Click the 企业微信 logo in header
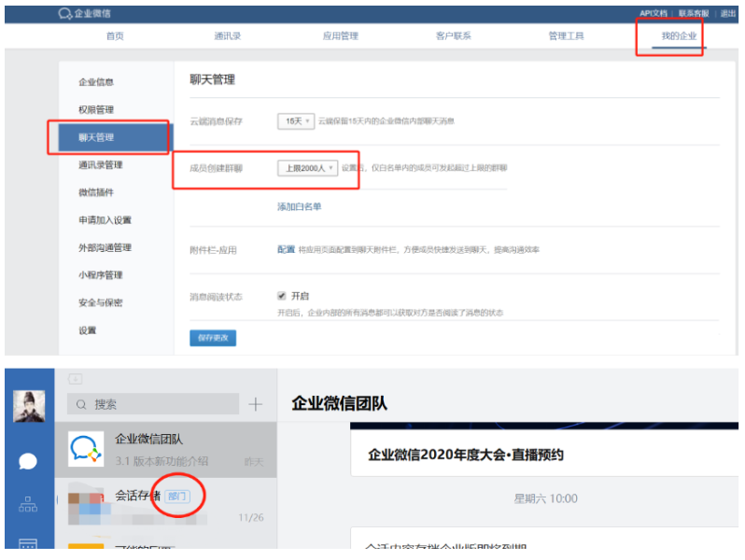Screen dimensions: 745x560 tap(85, 13)
